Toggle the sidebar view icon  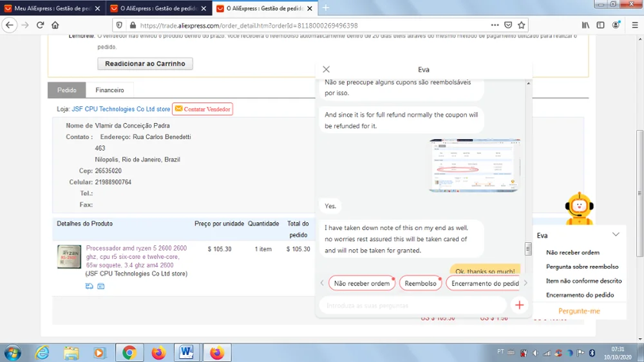(600, 25)
